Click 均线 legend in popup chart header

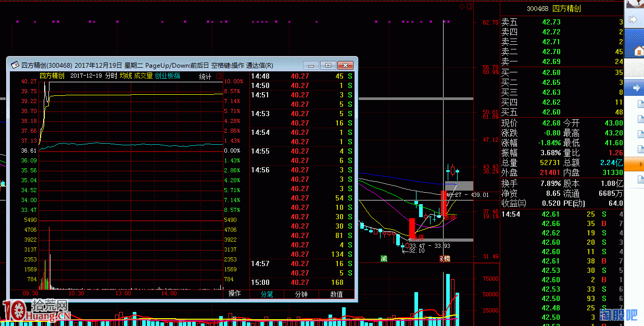click(x=125, y=76)
